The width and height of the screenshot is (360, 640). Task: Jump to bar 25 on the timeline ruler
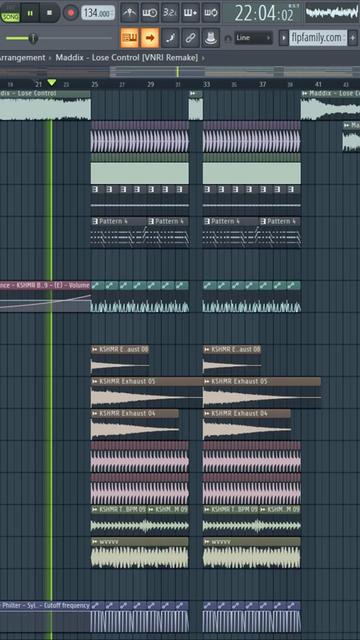95,84
